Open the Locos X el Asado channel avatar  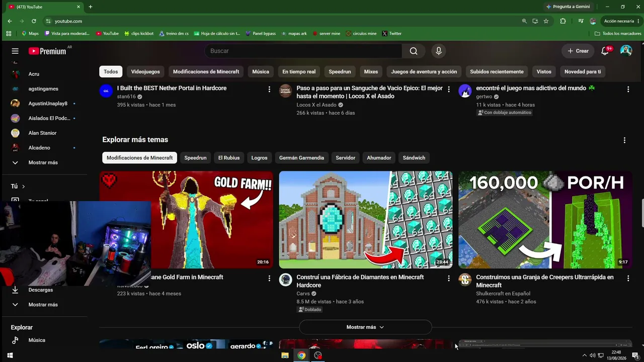tap(285, 90)
